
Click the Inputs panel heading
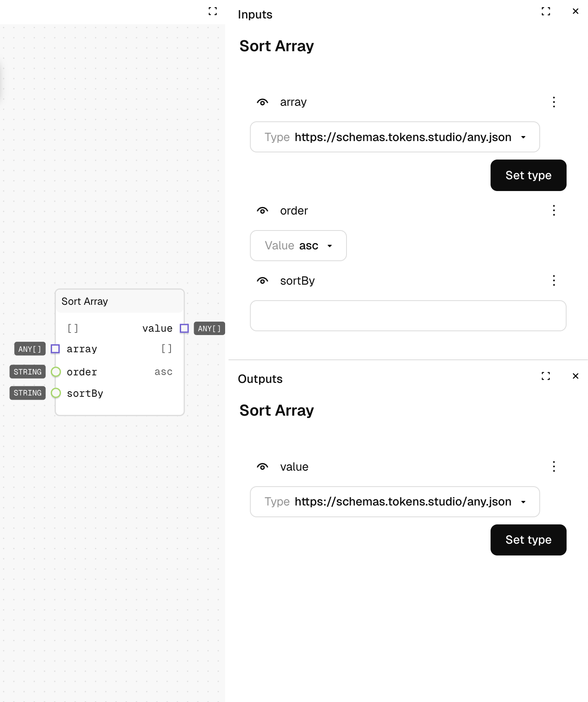pyautogui.click(x=255, y=15)
